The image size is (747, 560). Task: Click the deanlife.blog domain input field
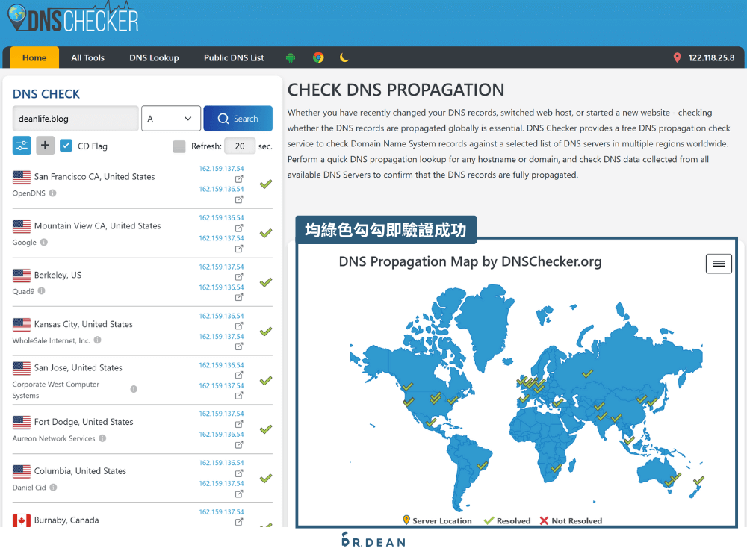click(75, 118)
